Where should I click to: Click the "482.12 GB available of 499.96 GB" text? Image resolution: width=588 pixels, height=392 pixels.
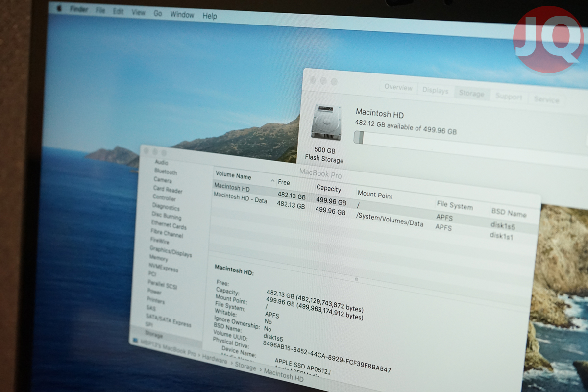(x=406, y=127)
